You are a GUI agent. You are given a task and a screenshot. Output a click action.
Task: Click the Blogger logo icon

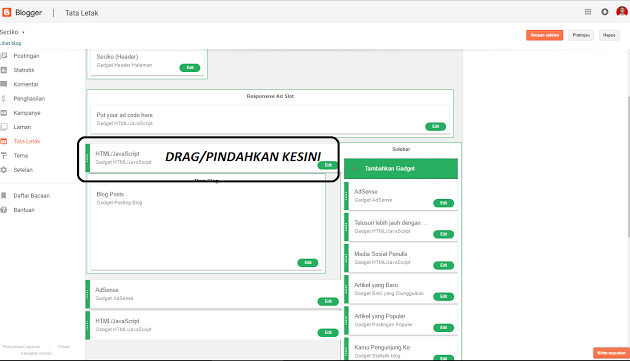pyautogui.click(x=6, y=12)
